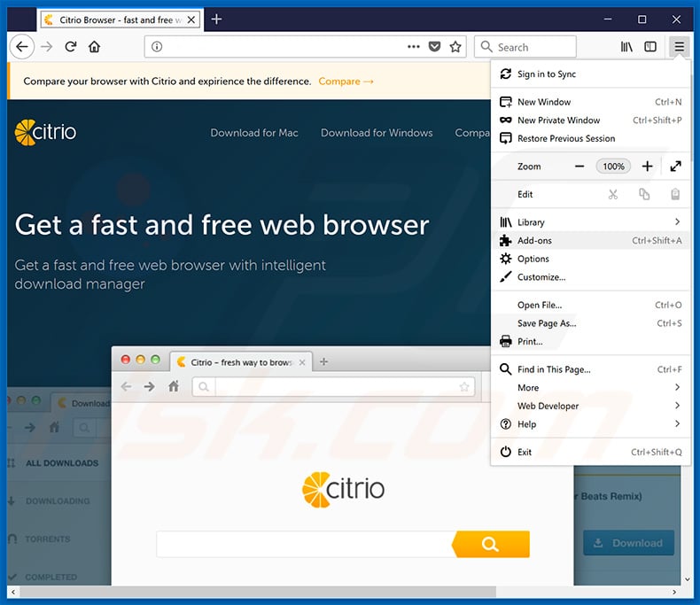Open Download for Windows link
700x605 pixels.
377,133
